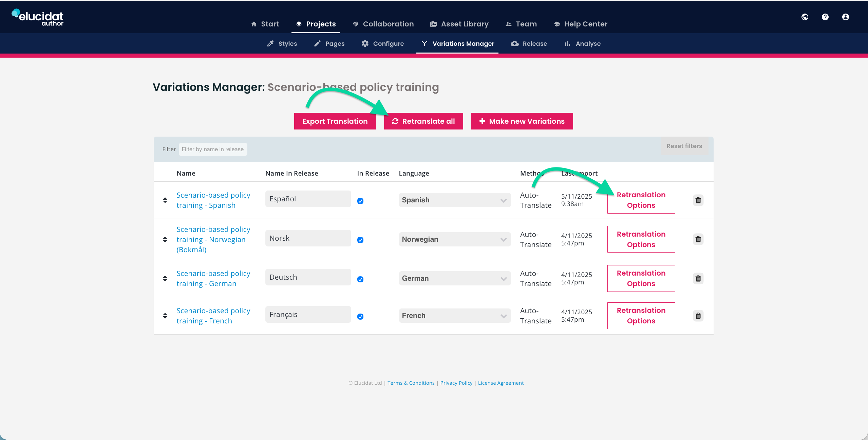Image resolution: width=868 pixels, height=440 pixels.
Task: Open the Help Center tab
Action: [581, 24]
